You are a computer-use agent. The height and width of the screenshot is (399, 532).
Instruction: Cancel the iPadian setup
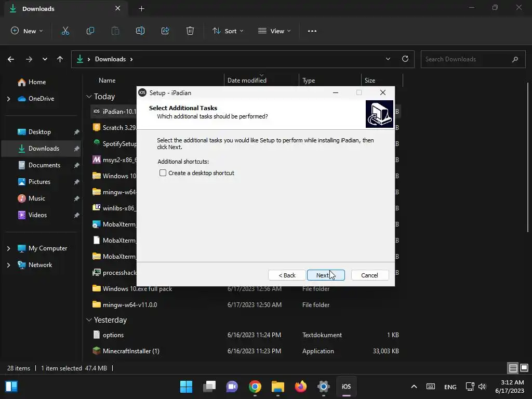(x=369, y=275)
